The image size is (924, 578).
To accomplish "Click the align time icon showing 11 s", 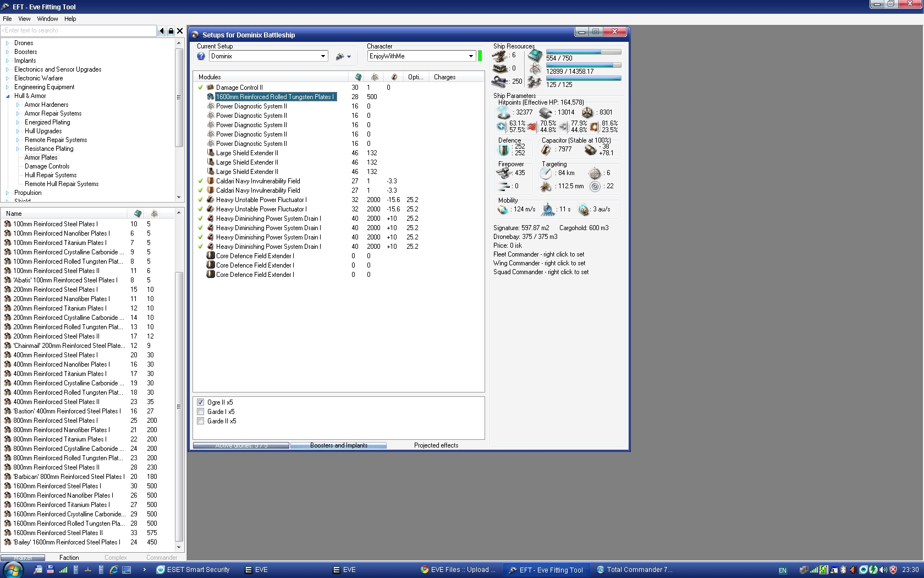I will coord(548,210).
